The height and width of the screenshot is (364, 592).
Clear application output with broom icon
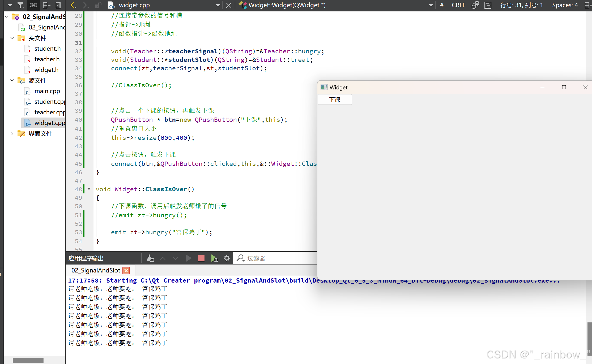pos(150,258)
